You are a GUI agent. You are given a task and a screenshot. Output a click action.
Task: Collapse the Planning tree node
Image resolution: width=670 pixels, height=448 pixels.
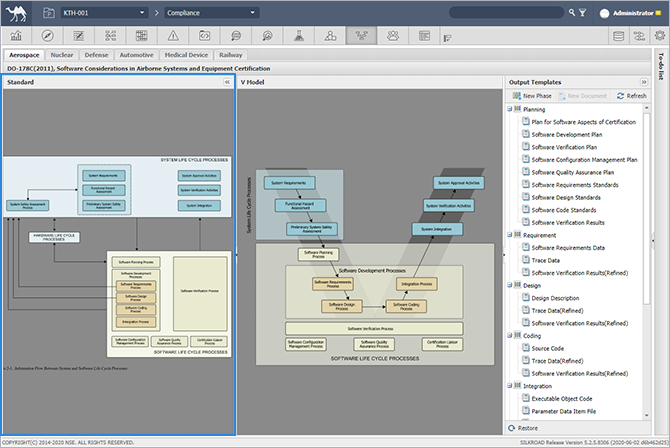pyautogui.click(x=510, y=109)
